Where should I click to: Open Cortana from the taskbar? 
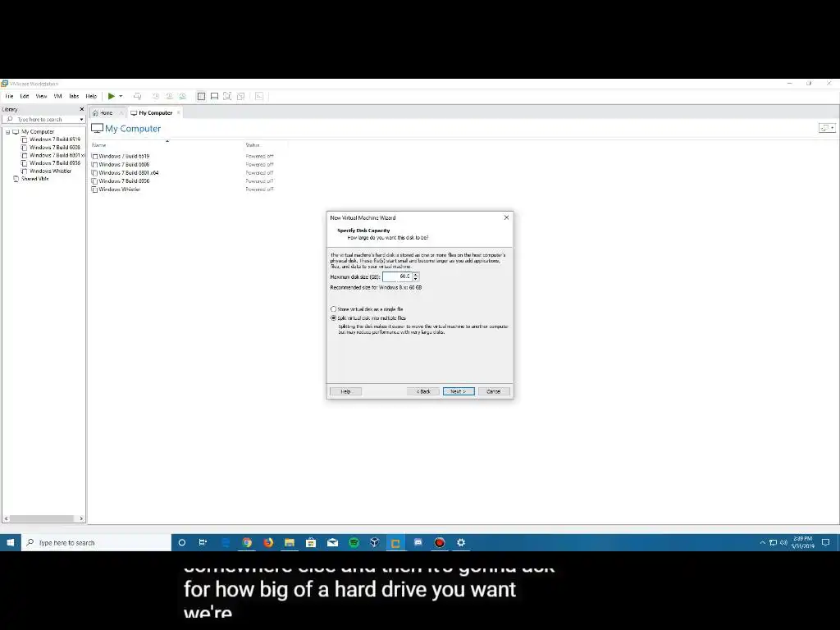pyautogui.click(x=181, y=543)
